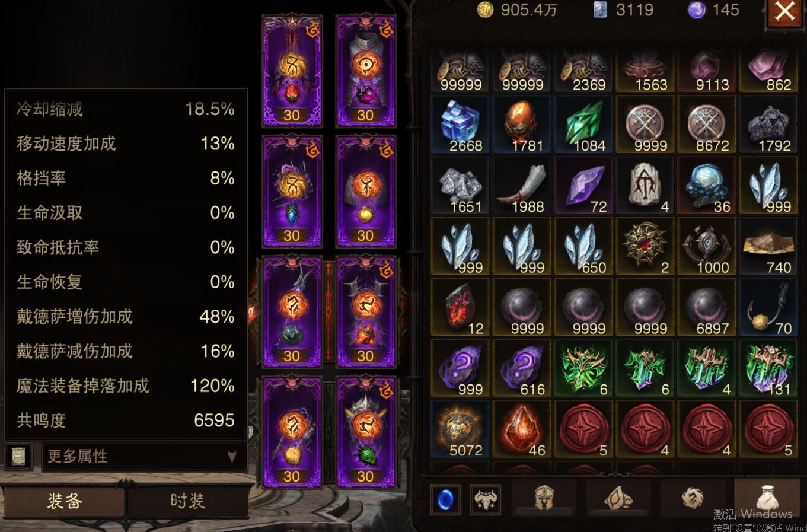Select the blue crystal cube item showing 2668
This screenshot has width=807, height=532.
pos(460,125)
